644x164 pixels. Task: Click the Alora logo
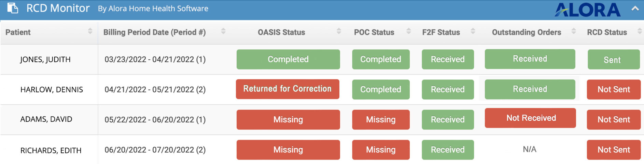click(x=587, y=10)
